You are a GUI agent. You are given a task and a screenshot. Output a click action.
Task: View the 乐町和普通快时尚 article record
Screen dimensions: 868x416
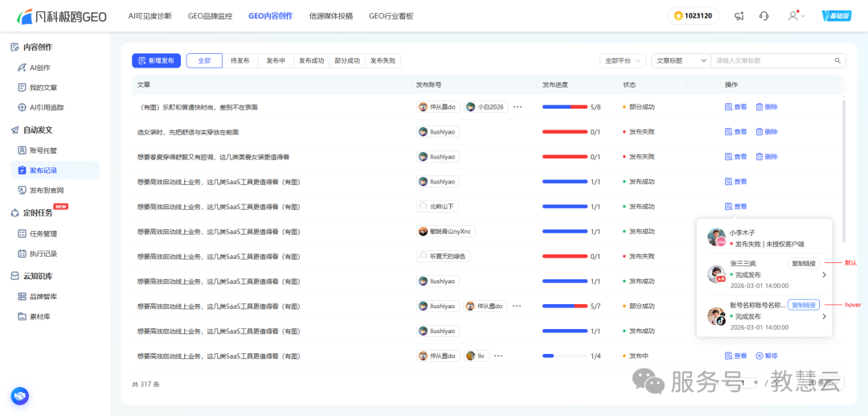(x=735, y=107)
